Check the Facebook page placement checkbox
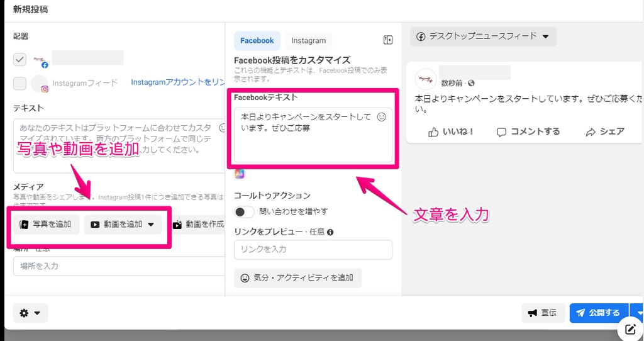Viewport: 644px width, 341px height. point(19,60)
